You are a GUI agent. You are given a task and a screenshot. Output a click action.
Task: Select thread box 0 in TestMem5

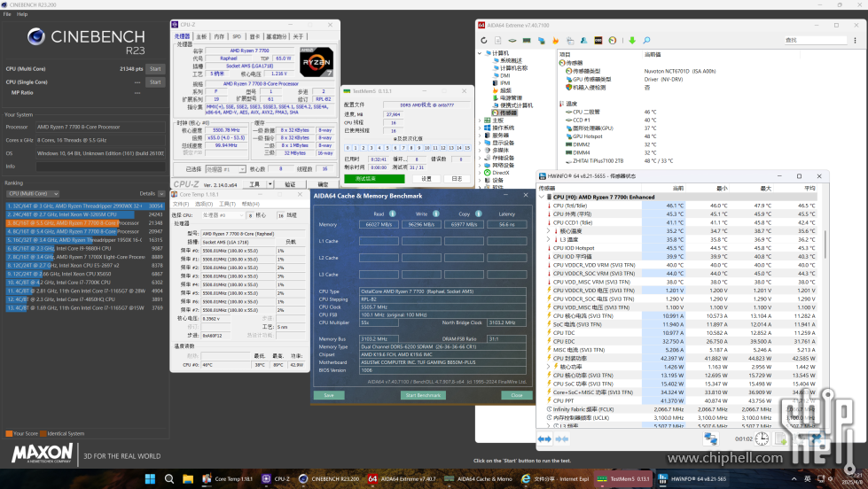[348, 148]
